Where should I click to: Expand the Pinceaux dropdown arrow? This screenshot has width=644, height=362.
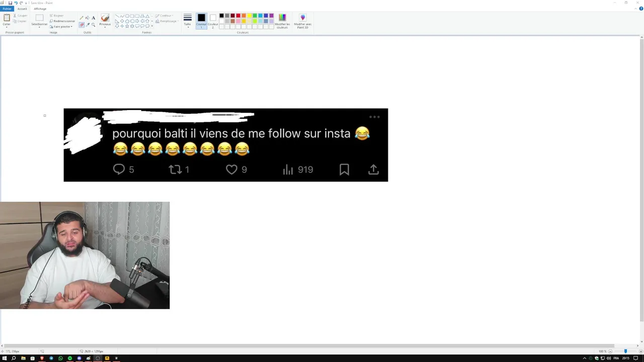click(105, 27)
